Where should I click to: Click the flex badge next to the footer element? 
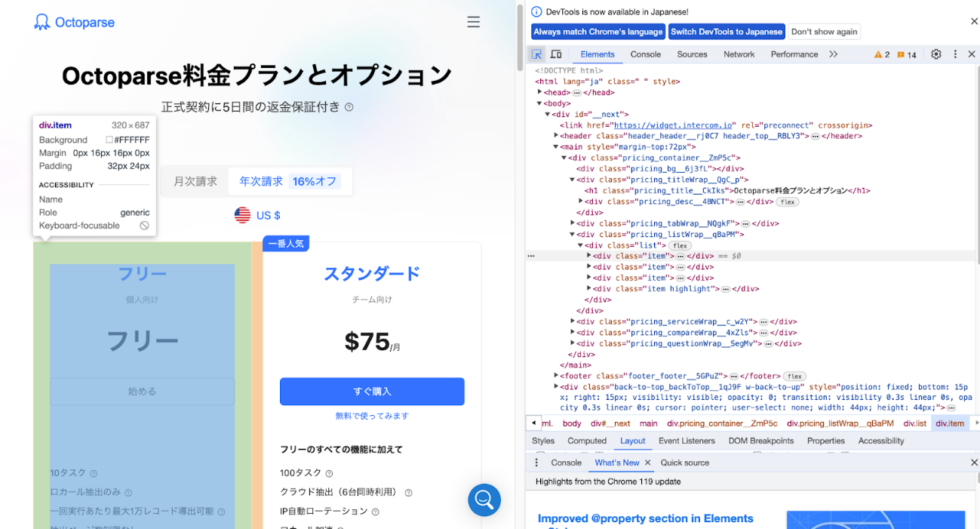click(x=794, y=376)
